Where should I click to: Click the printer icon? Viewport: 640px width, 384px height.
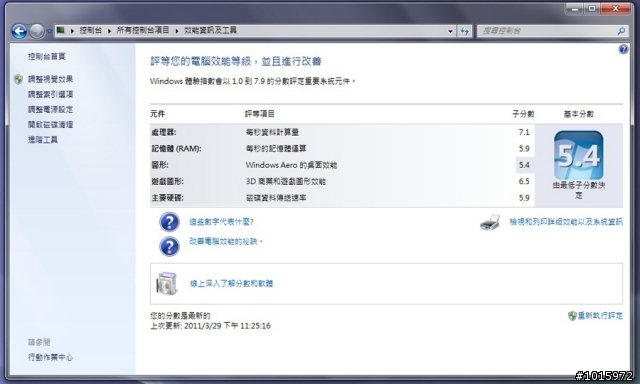[490, 222]
